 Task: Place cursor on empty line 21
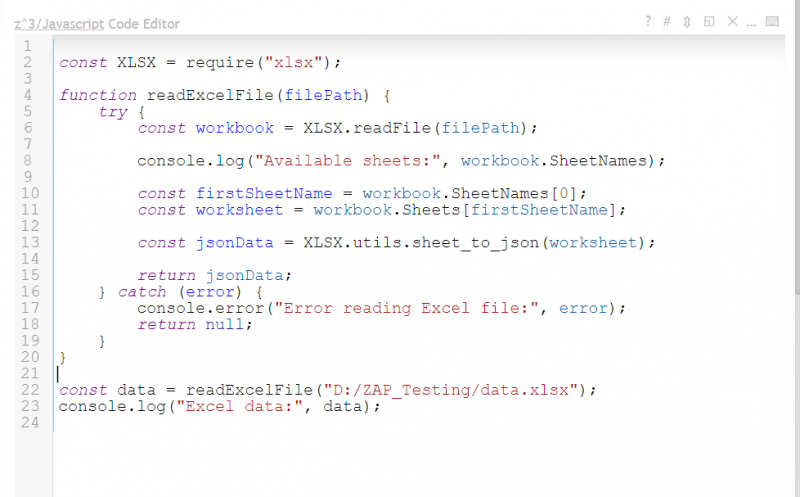(x=200, y=373)
